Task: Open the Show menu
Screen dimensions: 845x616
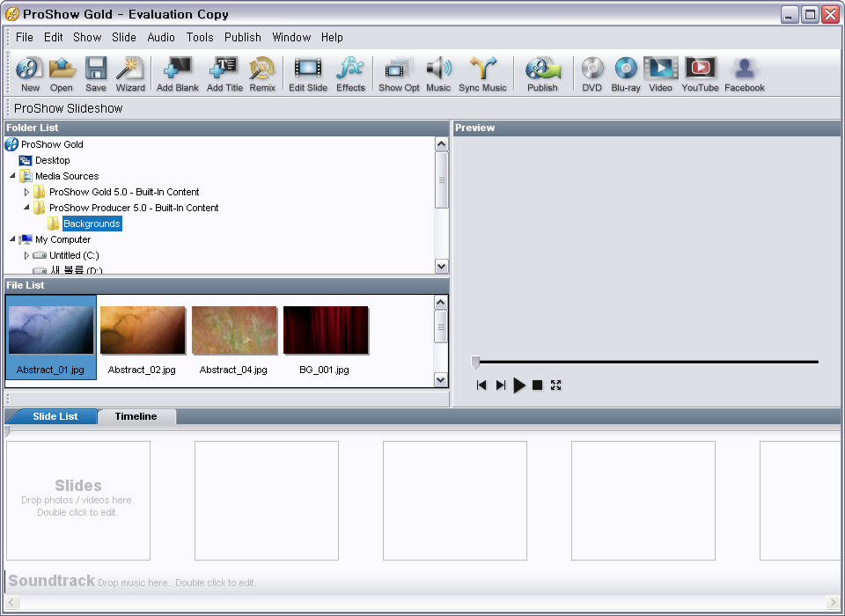Action: click(x=87, y=37)
